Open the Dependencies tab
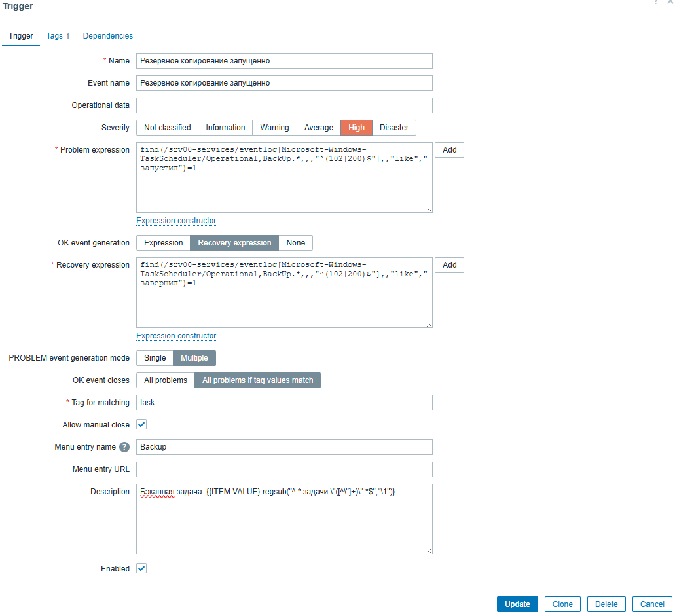This screenshot has width=677, height=616. click(x=108, y=36)
